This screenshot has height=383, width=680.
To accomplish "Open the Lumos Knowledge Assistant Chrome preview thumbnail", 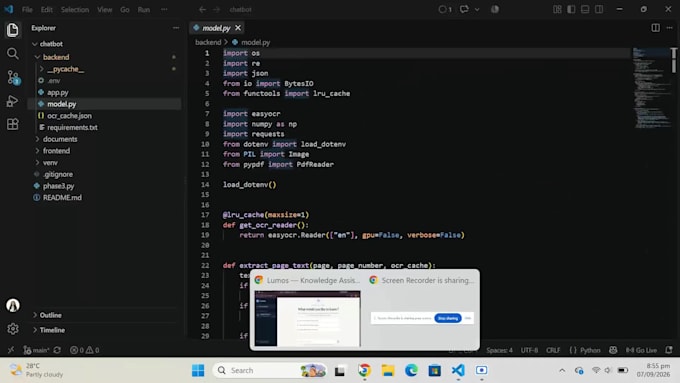I will pos(307,319).
